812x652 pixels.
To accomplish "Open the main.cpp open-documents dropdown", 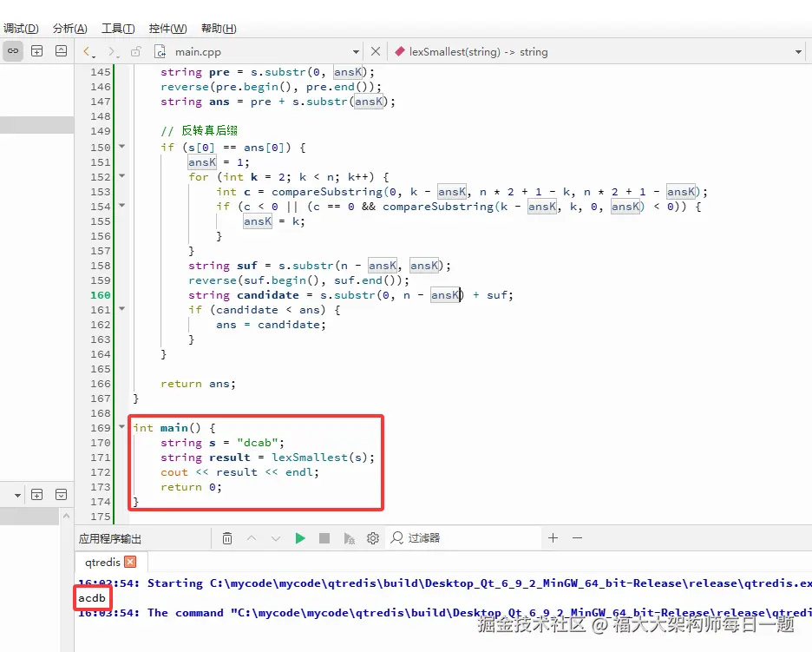I will [x=356, y=52].
